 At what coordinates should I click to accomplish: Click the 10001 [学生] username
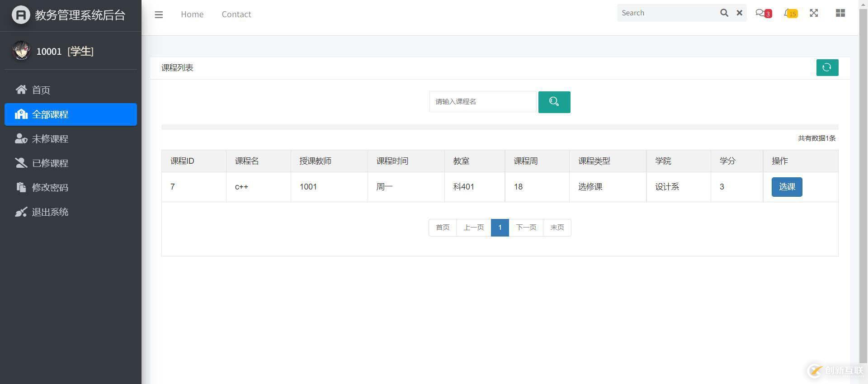(65, 51)
